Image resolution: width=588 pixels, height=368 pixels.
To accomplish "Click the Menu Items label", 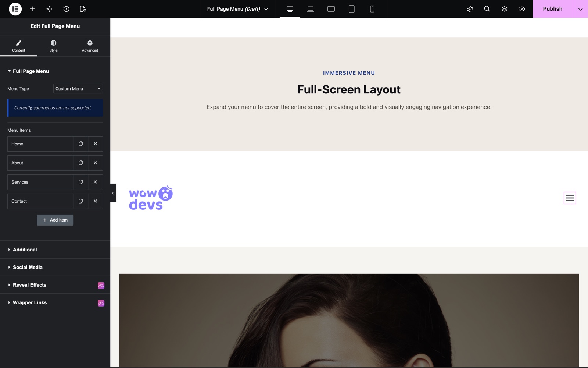I will [19, 130].
